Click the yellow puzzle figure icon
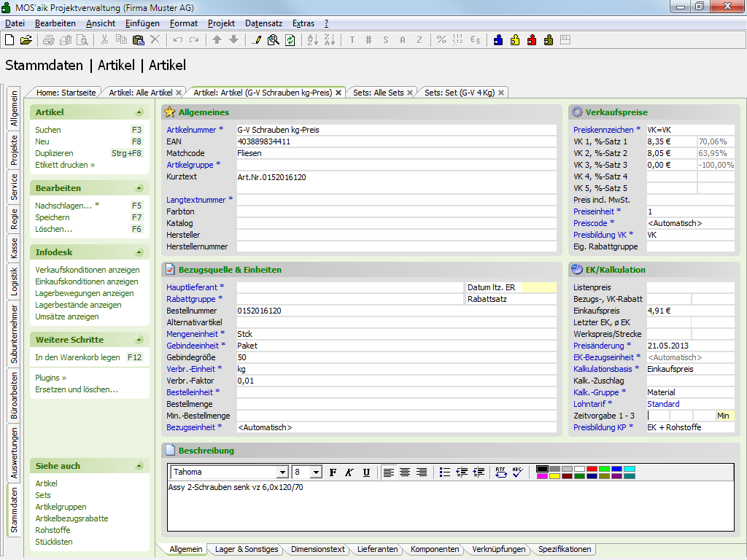This screenshot has width=747, height=560. point(514,40)
